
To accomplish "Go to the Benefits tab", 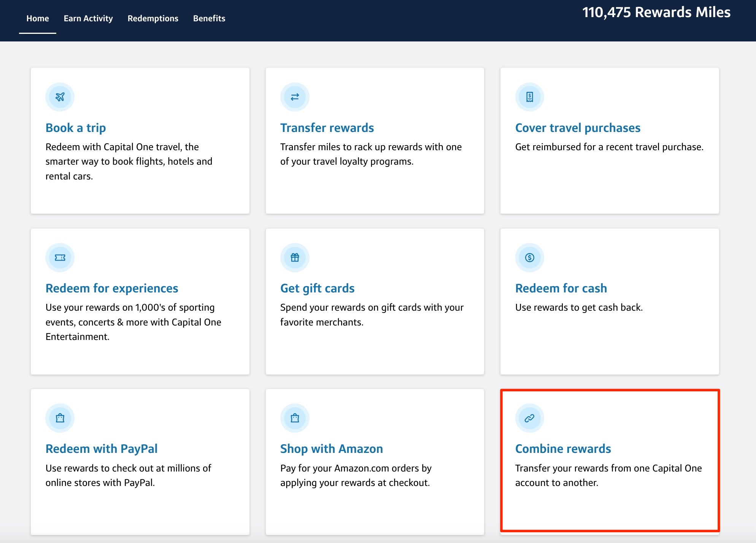I will click(209, 18).
